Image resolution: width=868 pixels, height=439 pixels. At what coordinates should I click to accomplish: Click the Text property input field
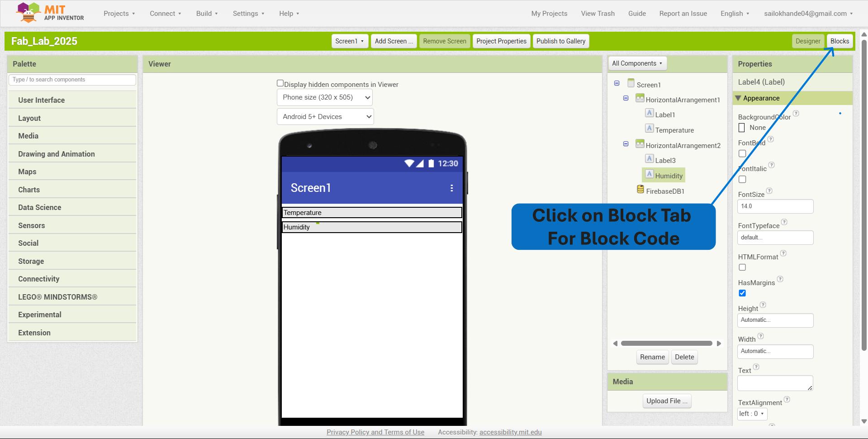[775, 383]
